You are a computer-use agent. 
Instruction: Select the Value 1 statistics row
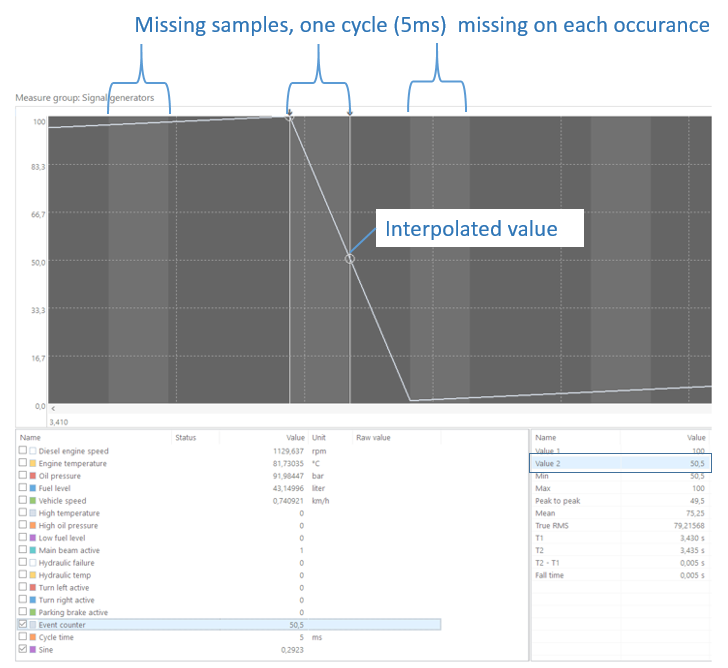(620, 451)
